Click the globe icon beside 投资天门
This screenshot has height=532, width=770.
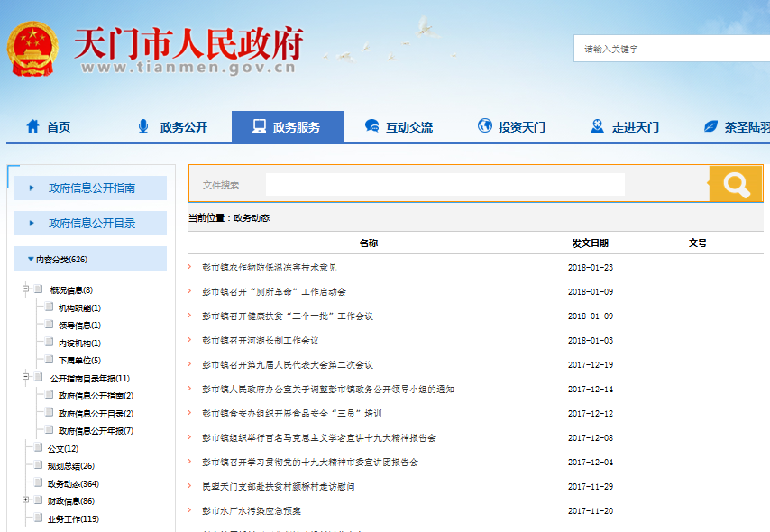[x=485, y=126]
